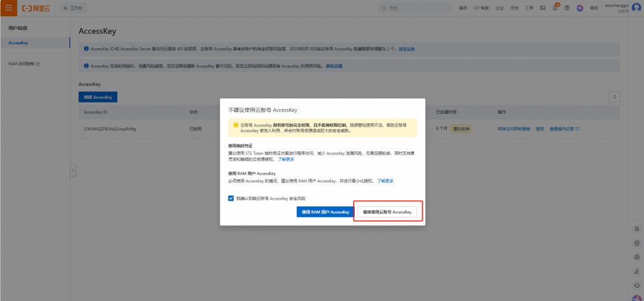Open 查看操作记录 link
Screen dimensions: 644x301
[x=564, y=129]
